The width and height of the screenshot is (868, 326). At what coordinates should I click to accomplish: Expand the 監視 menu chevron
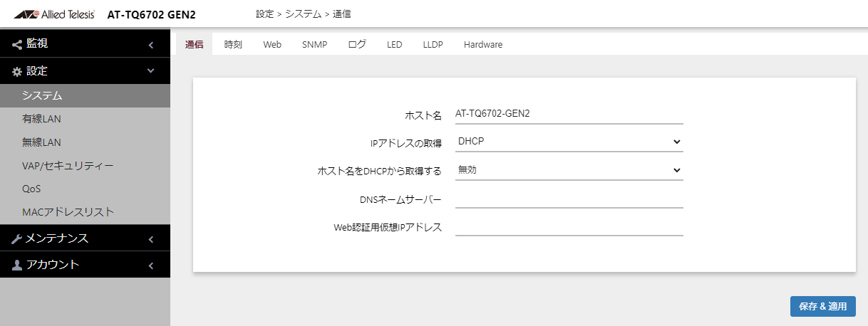click(x=150, y=45)
